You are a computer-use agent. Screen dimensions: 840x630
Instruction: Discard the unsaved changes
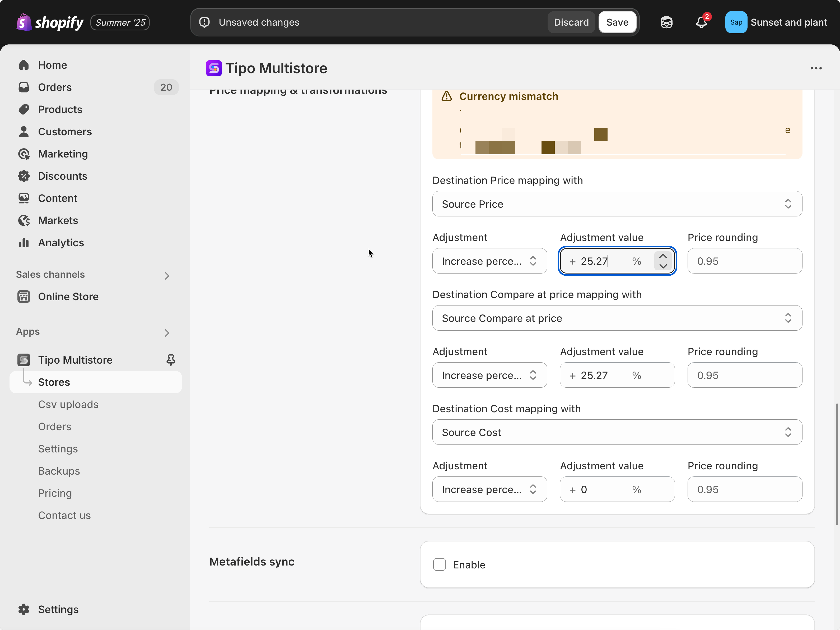pos(571,22)
